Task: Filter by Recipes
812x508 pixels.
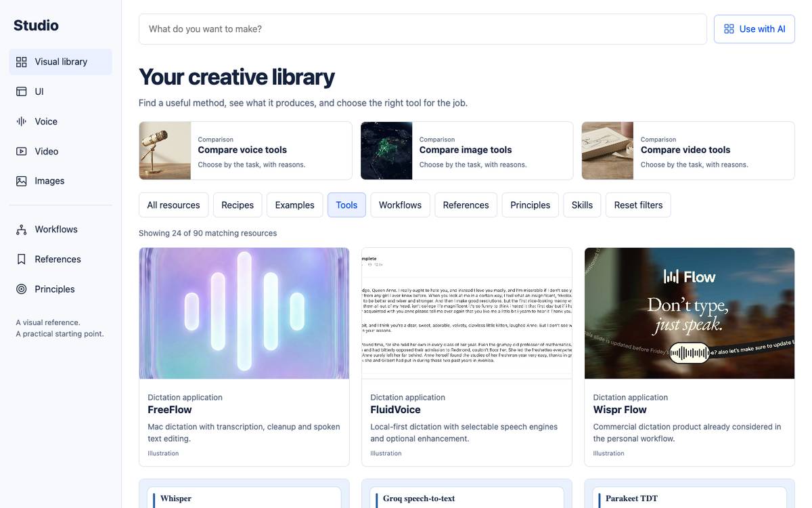Action: tap(238, 205)
